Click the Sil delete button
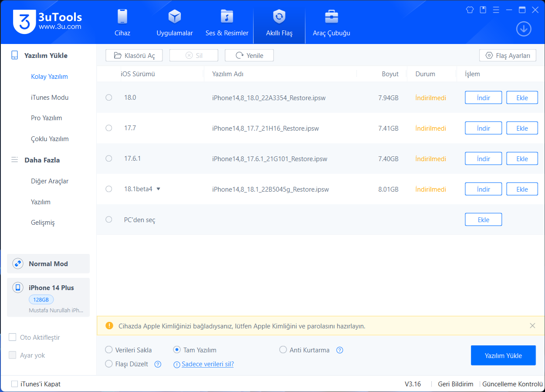 (x=194, y=55)
